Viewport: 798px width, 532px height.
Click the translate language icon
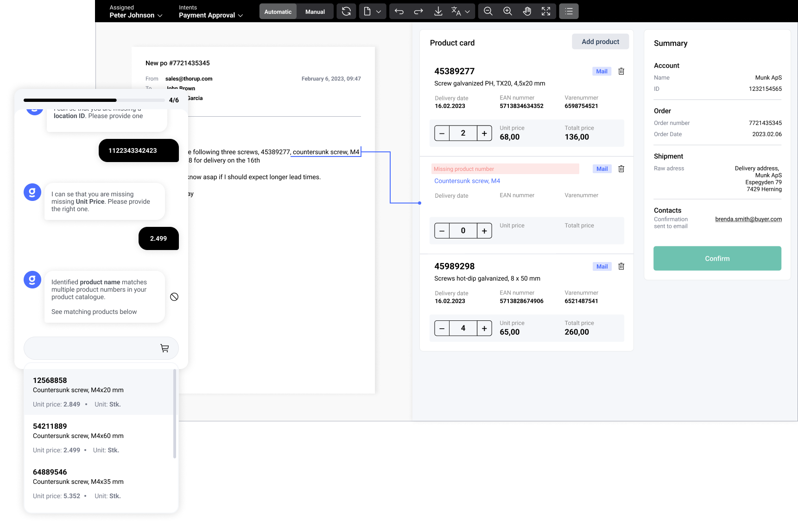pyautogui.click(x=456, y=12)
